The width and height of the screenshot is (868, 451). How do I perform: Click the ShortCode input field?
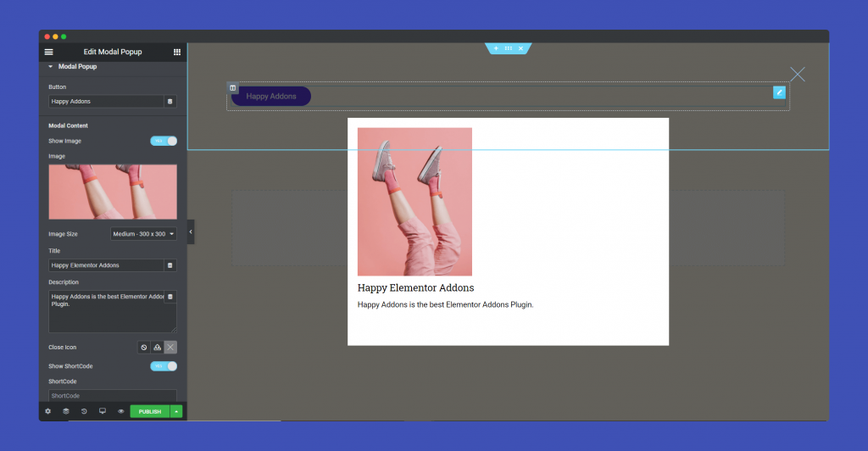coord(113,396)
